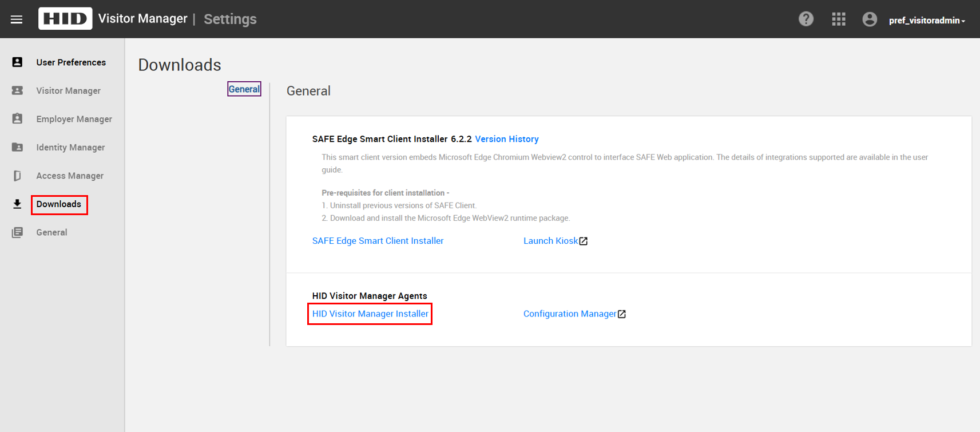Open the help question mark icon
The image size is (980, 432).
806,19
